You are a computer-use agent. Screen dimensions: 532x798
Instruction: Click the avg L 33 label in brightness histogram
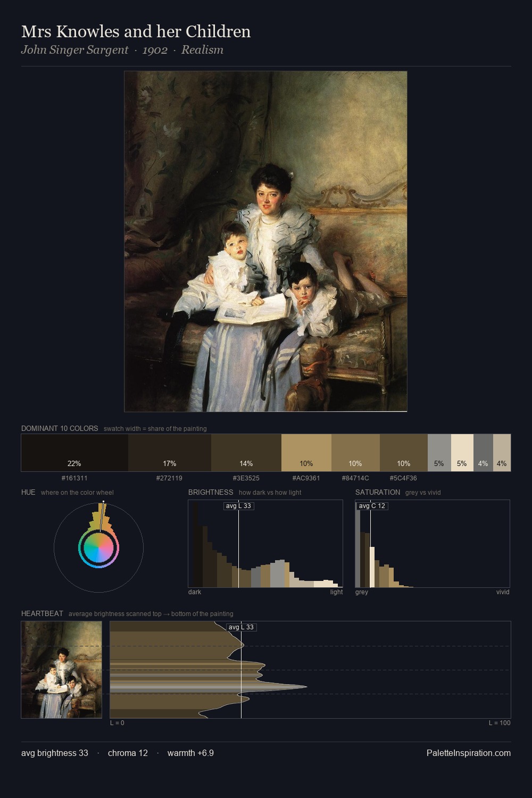pyautogui.click(x=238, y=506)
